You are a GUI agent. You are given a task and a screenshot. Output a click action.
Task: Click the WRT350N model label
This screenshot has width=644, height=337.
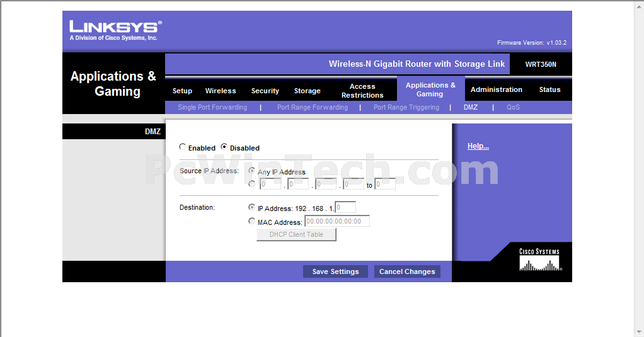(x=541, y=64)
